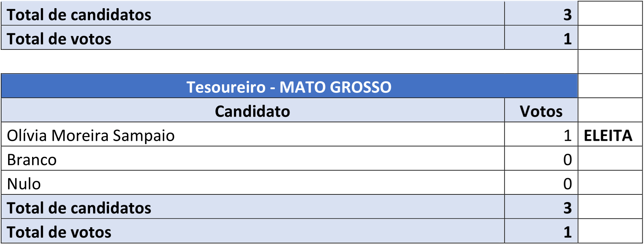The image size is (644, 245).
Task: Click votes total 1 in the Tesoureiro table
Action: [x=567, y=232]
